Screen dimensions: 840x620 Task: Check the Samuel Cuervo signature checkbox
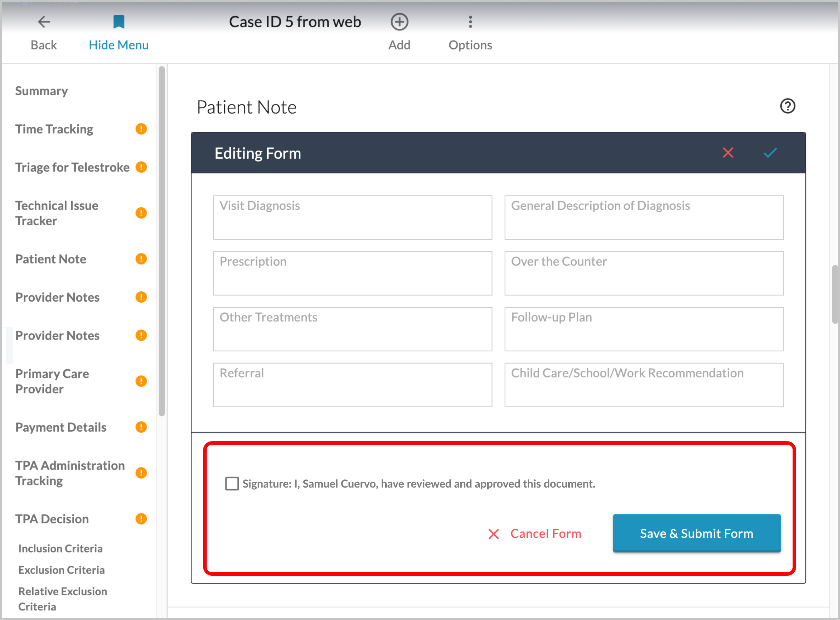(x=232, y=484)
